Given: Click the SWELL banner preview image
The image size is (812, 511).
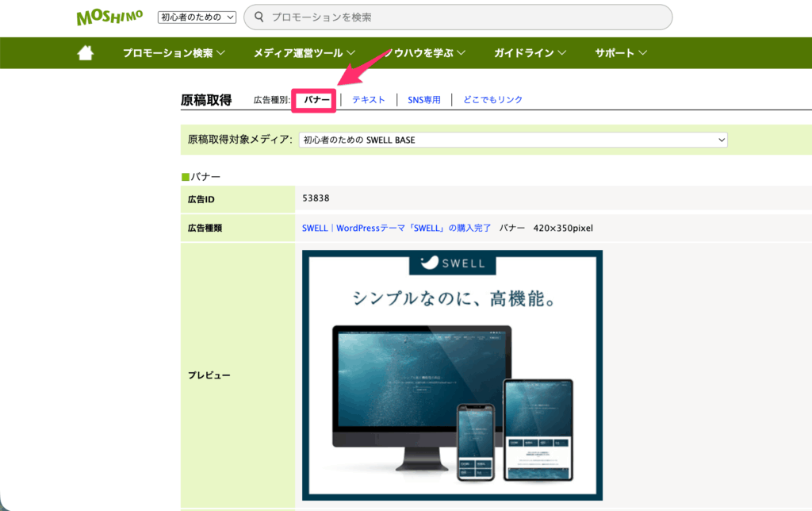Looking at the screenshot, I should 452,375.
